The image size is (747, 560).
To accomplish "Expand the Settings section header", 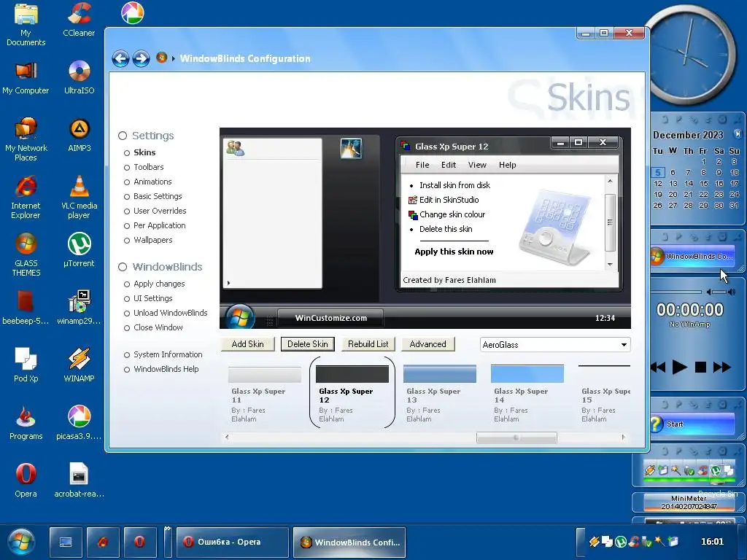I will tap(146, 136).
